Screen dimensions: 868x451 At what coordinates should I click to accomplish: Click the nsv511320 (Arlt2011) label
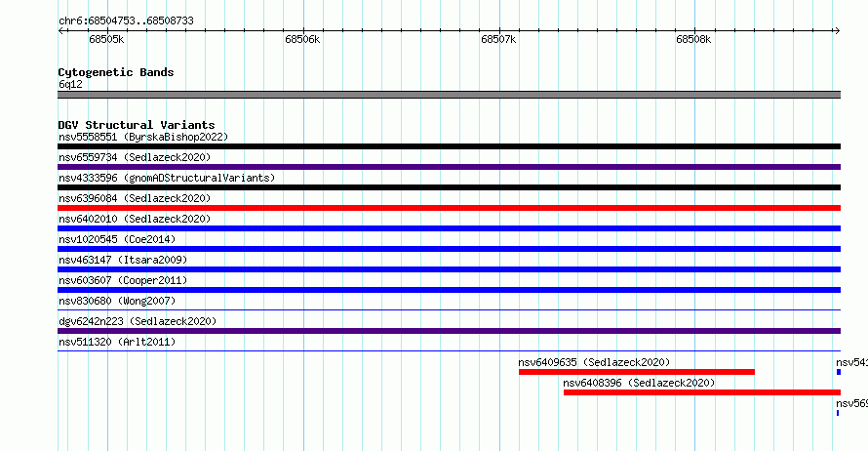point(117,342)
